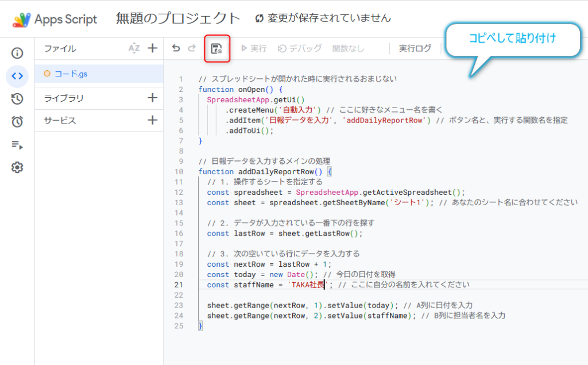Click the const nextRow code line
This screenshot has height=365, width=588.
(x=269, y=264)
